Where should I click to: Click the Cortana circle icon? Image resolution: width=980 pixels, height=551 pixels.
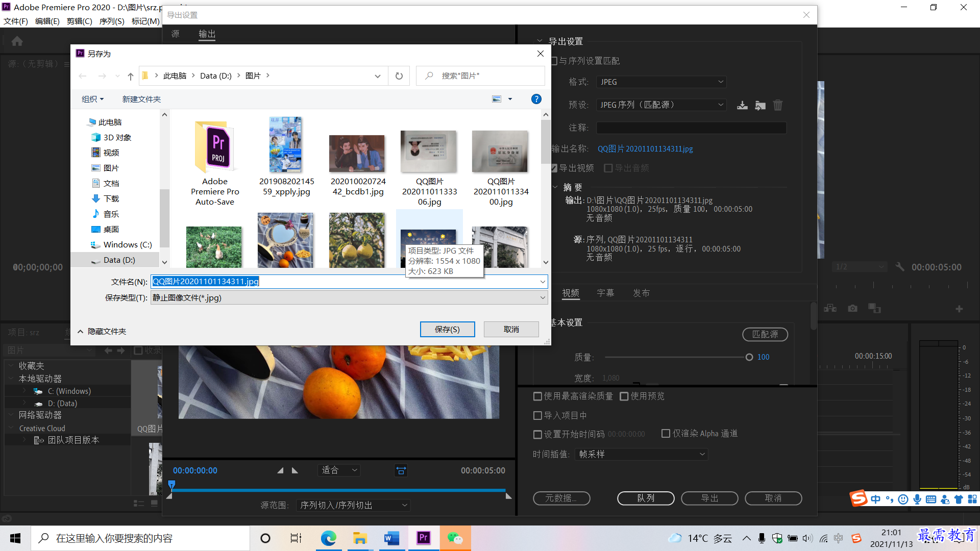click(265, 538)
